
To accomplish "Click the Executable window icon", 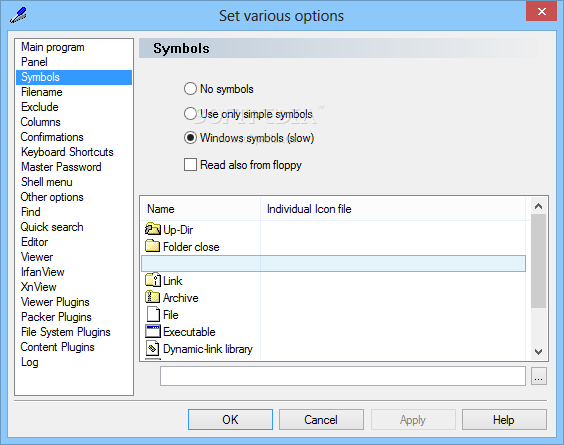I will [153, 331].
